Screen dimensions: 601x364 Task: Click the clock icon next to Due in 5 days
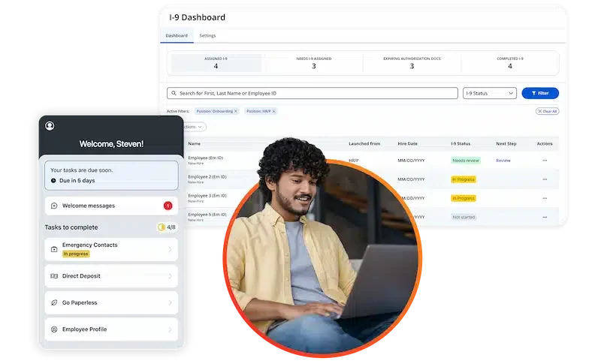point(53,181)
